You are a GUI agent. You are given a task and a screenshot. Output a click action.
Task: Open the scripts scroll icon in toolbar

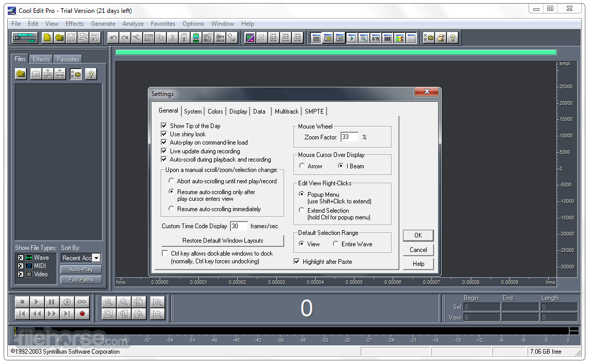(441, 38)
